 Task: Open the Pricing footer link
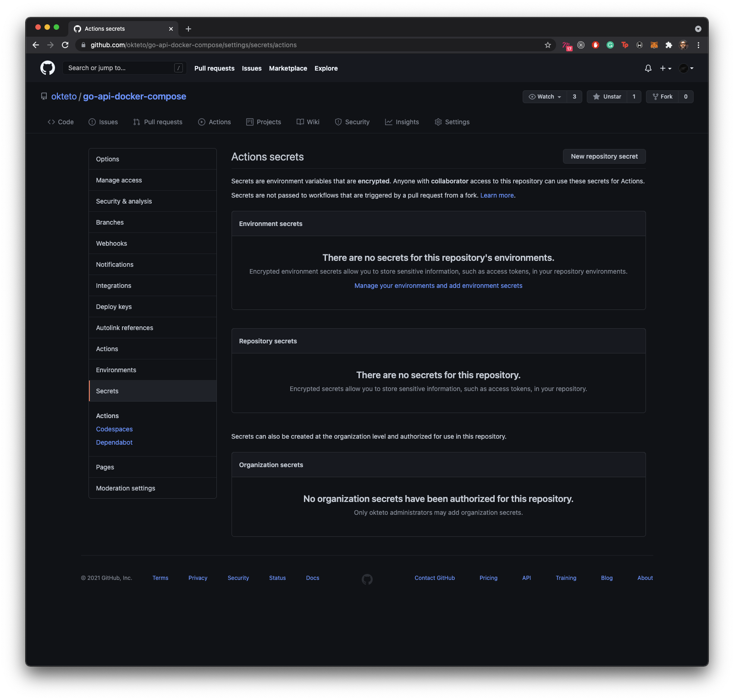click(488, 578)
